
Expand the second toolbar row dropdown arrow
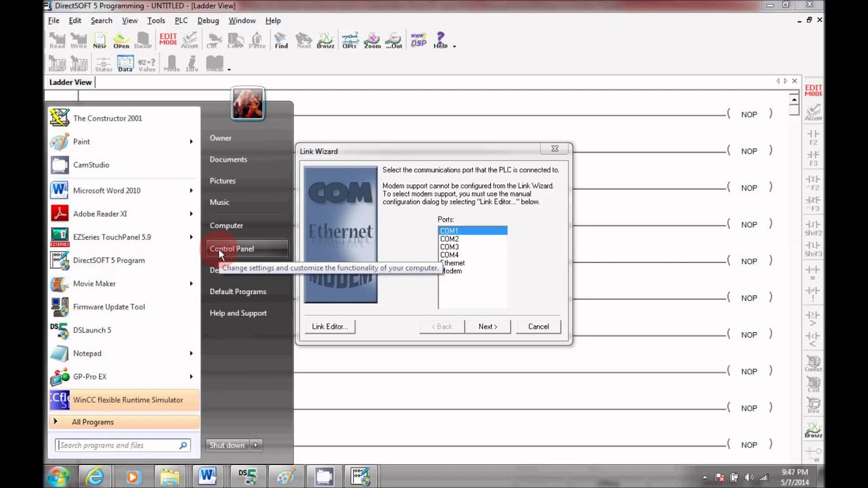[229, 69]
